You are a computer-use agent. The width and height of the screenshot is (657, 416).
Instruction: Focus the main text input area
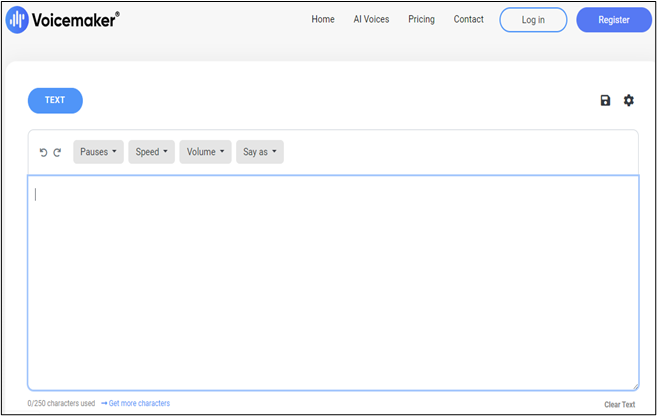click(332, 282)
